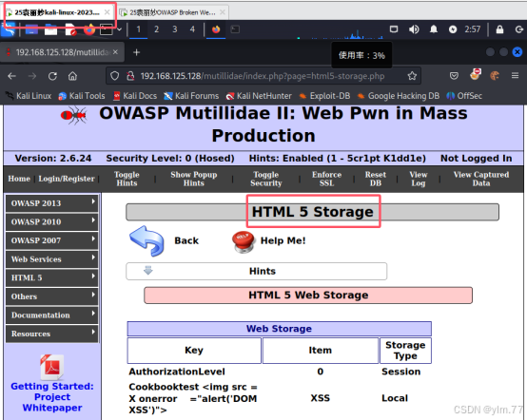
Task: Reload the current page
Action: 52,76
